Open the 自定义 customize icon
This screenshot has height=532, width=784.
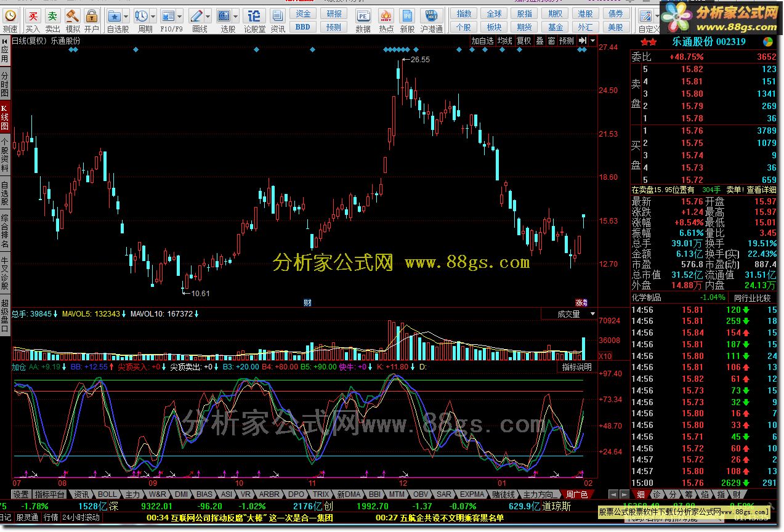point(646,17)
